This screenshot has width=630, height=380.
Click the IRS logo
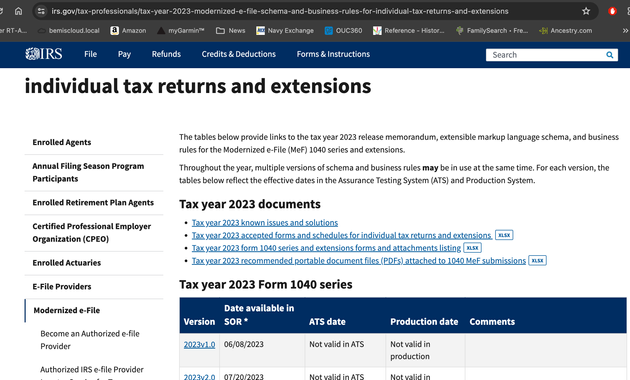(x=44, y=54)
